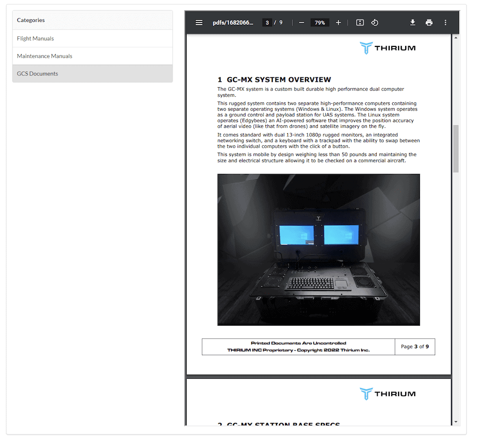The height and width of the screenshot is (448, 499).
Task: Click the total page count 9
Action: coord(280,22)
